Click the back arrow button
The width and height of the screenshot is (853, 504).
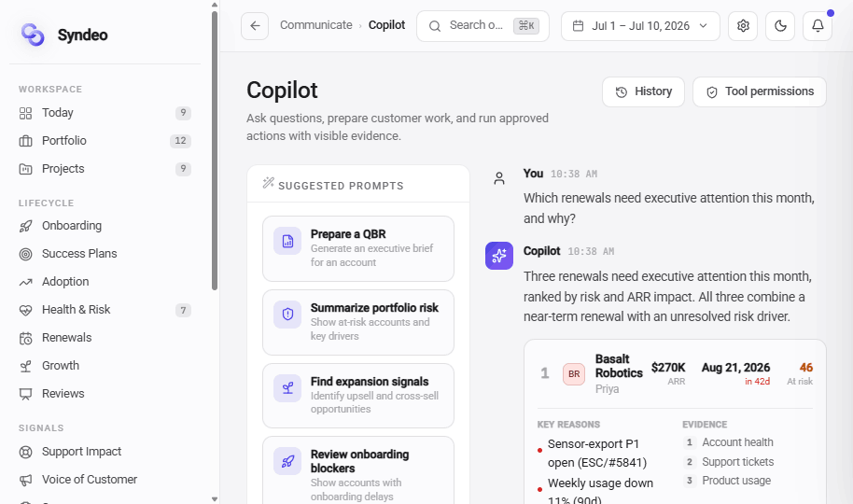click(255, 25)
